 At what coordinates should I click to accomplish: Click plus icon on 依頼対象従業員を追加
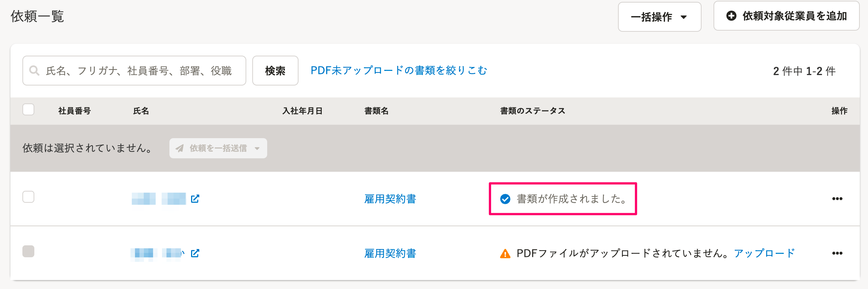tap(731, 16)
